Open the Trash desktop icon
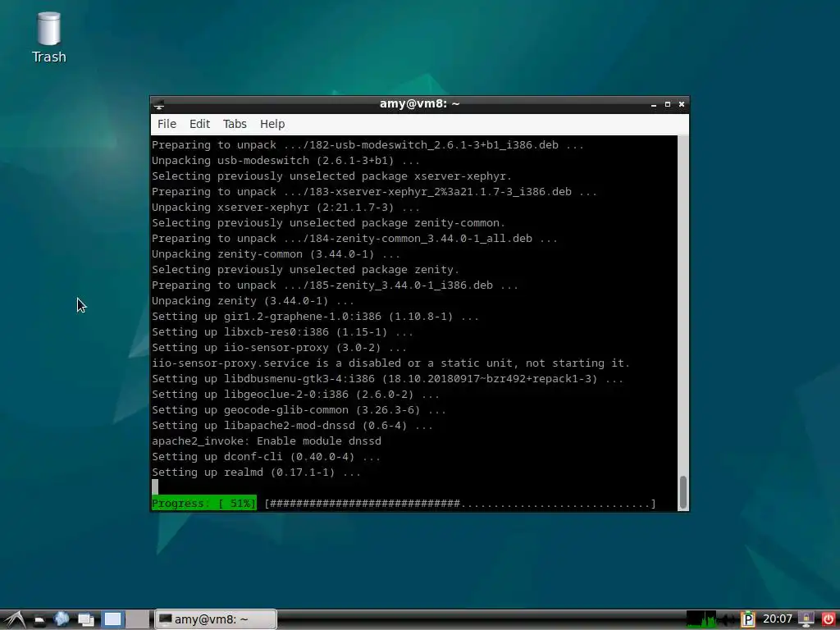This screenshot has width=840, height=630. [x=48, y=38]
